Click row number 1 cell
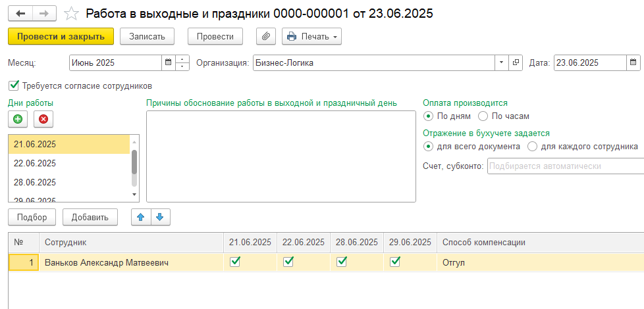 click(24, 262)
